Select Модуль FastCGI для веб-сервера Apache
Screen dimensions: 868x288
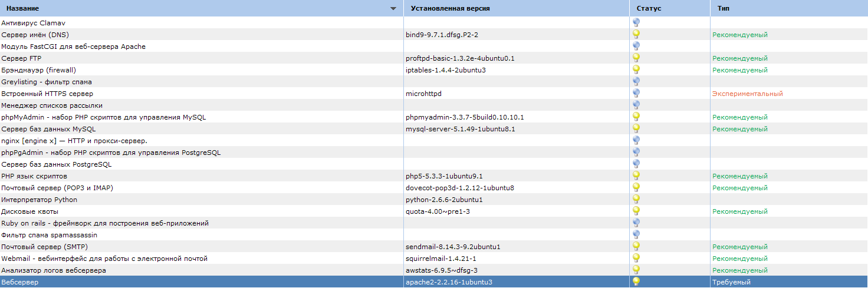(x=434, y=46)
